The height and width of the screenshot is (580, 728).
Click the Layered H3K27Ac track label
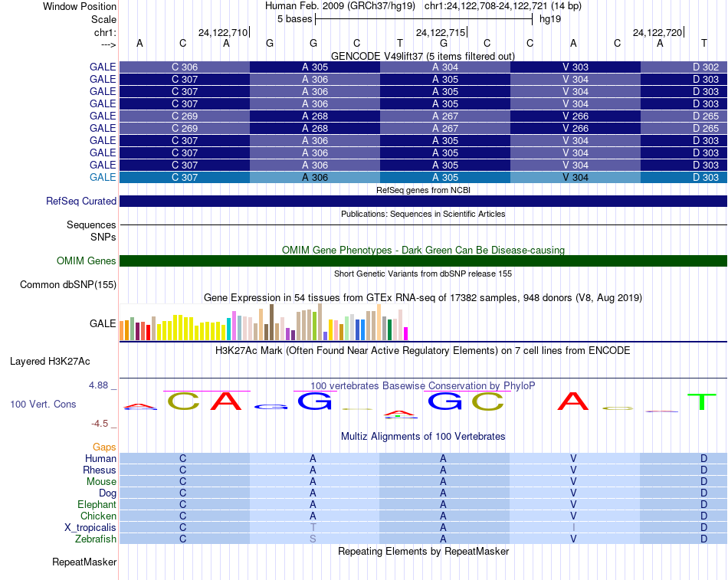[x=50, y=362]
